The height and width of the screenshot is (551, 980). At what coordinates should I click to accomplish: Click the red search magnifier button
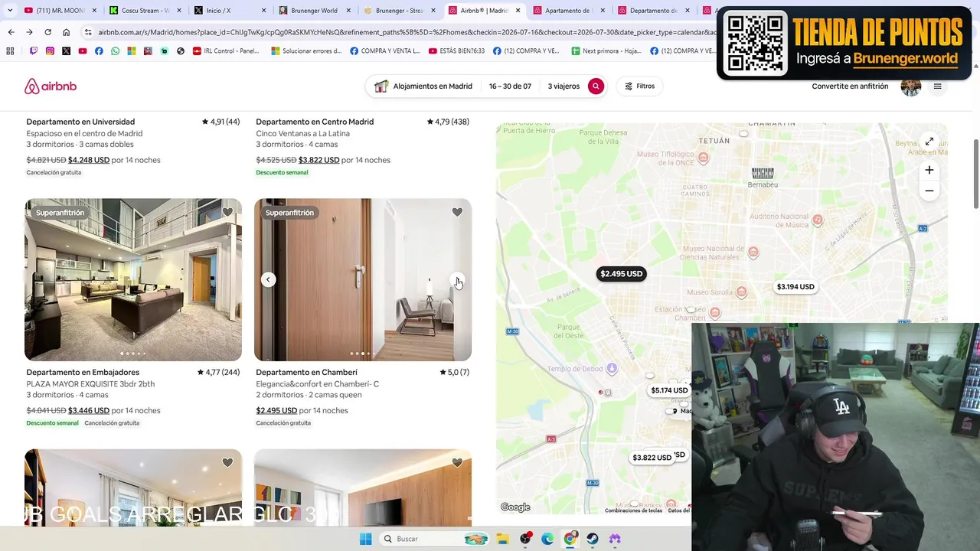click(x=596, y=86)
